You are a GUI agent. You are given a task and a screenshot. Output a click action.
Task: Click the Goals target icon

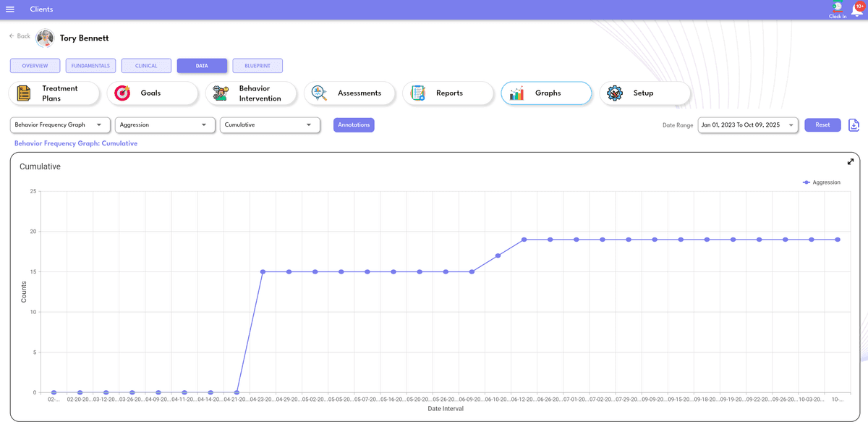tap(123, 93)
